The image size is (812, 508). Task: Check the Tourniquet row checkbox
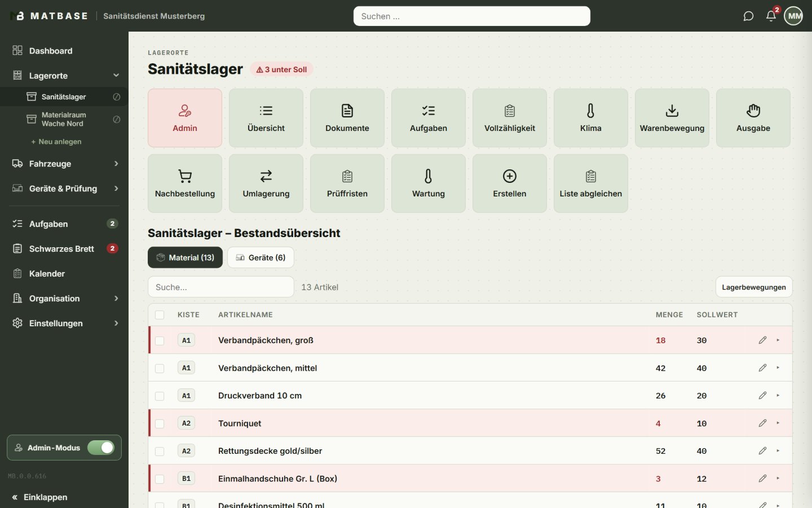160,423
